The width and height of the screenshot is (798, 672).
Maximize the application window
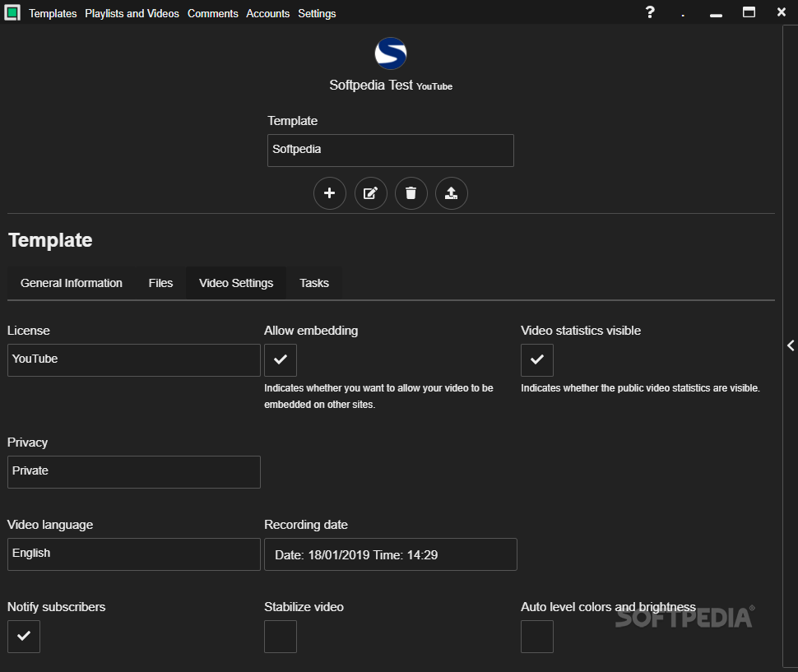(749, 12)
